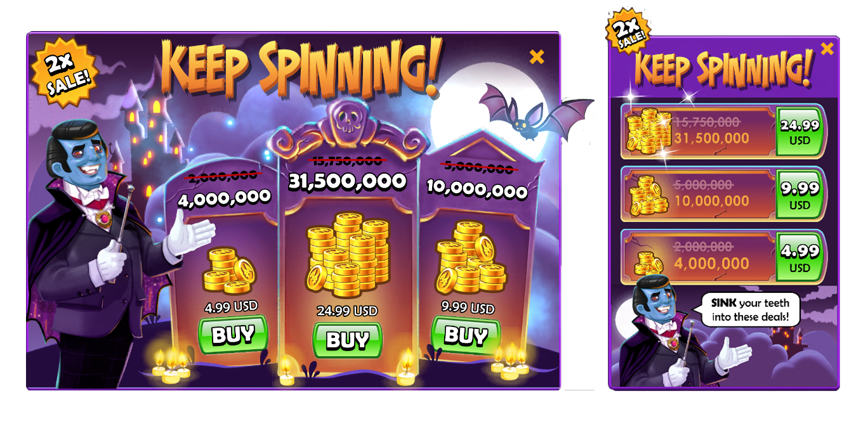Image resolution: width=868 pixels, height=424 pixels.
Task: Click the flying bat near the moon
Action: tap(534, 114)
